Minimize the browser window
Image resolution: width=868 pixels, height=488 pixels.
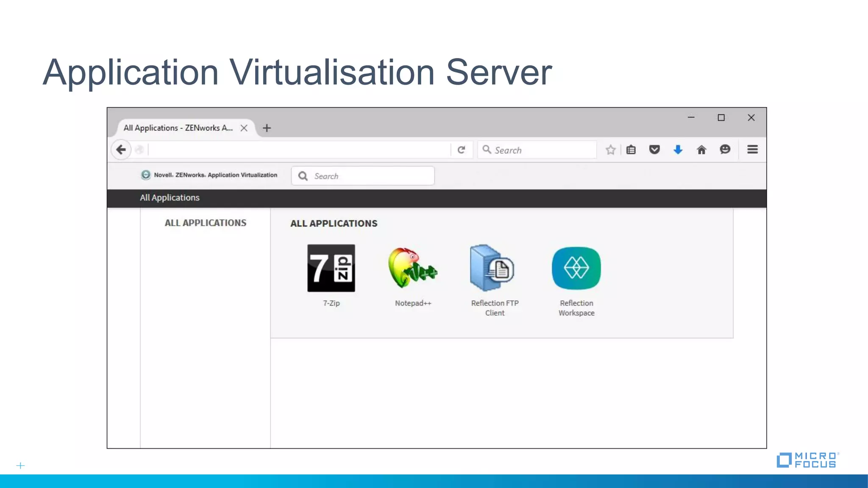pyautogui.click(x=691, y=117)
